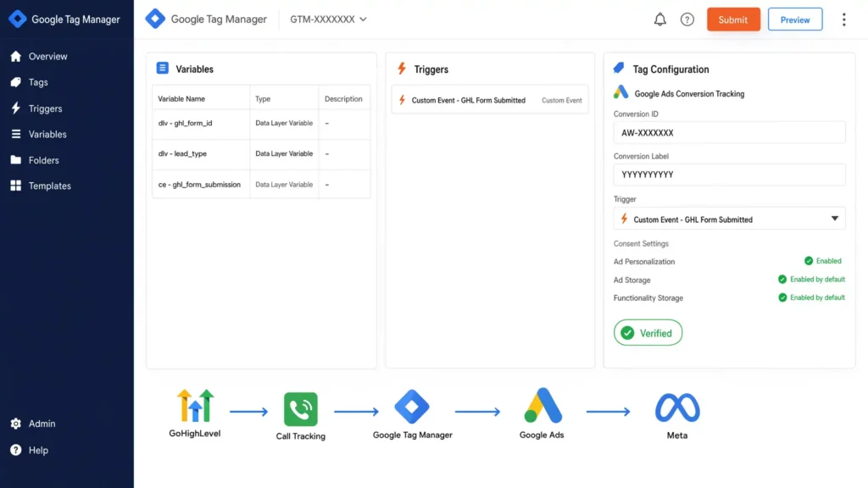Viewport: 868px width, 488px height.
Task: Click the green Verified button
Action: click(x=648, y=332)
